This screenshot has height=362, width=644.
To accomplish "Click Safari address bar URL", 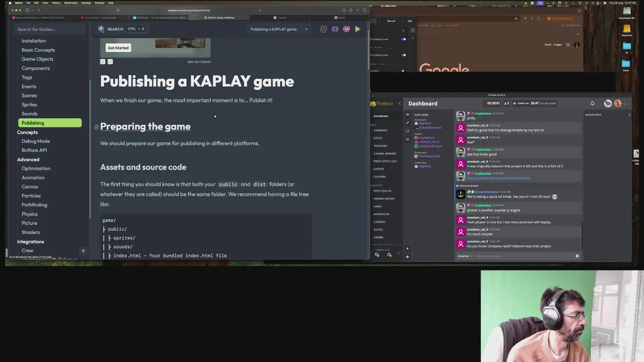I will [x=189, y=10].
